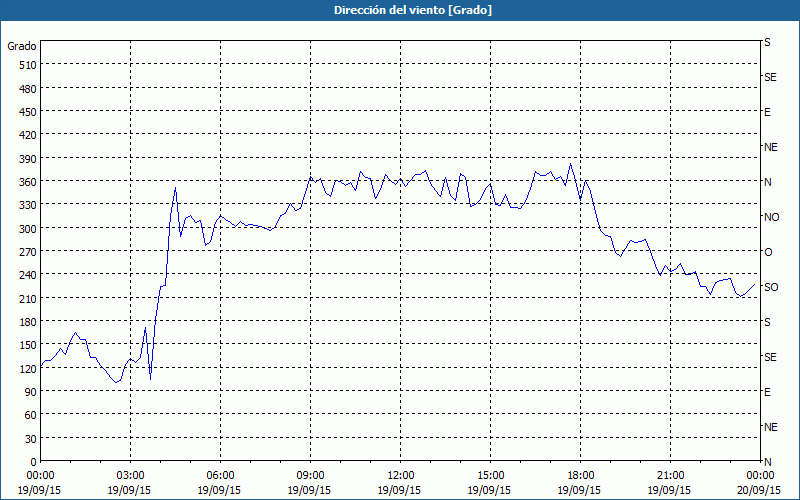Viewport: 800px width, 500px height.
Task: Select y-axis value 300
Action: (x=28, y=229)
